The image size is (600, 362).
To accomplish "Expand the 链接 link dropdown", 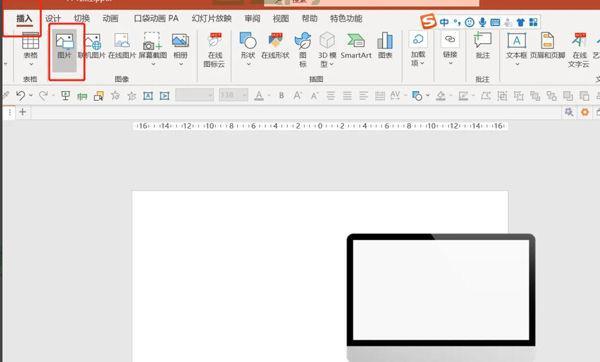I will [x=450, y=64].
